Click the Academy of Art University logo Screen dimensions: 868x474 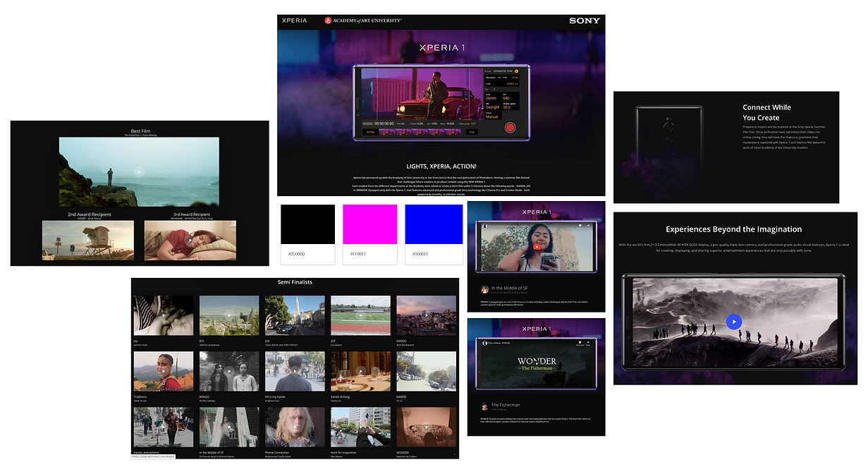tap(363, 20)
